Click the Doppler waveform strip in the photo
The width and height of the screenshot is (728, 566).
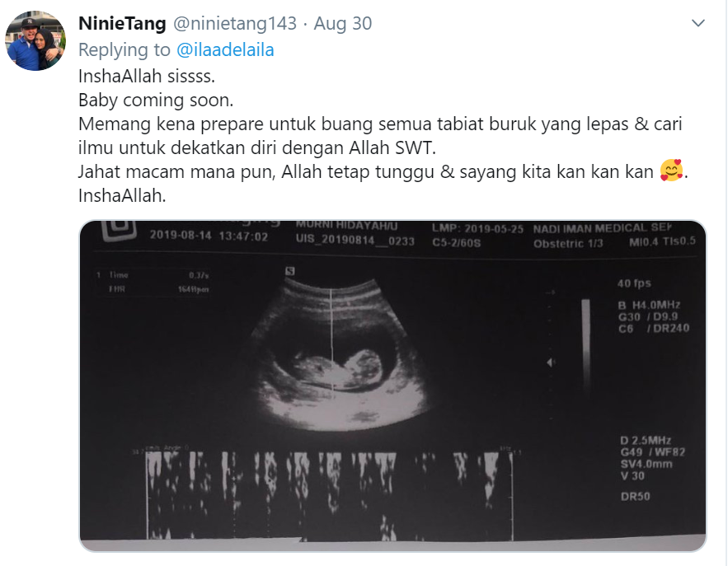(330, 494)
